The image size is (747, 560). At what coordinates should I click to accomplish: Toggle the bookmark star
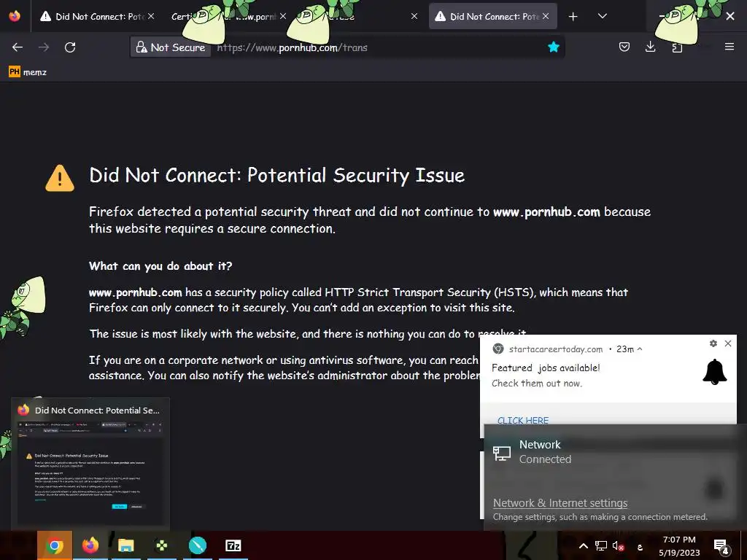coord(553,47)
